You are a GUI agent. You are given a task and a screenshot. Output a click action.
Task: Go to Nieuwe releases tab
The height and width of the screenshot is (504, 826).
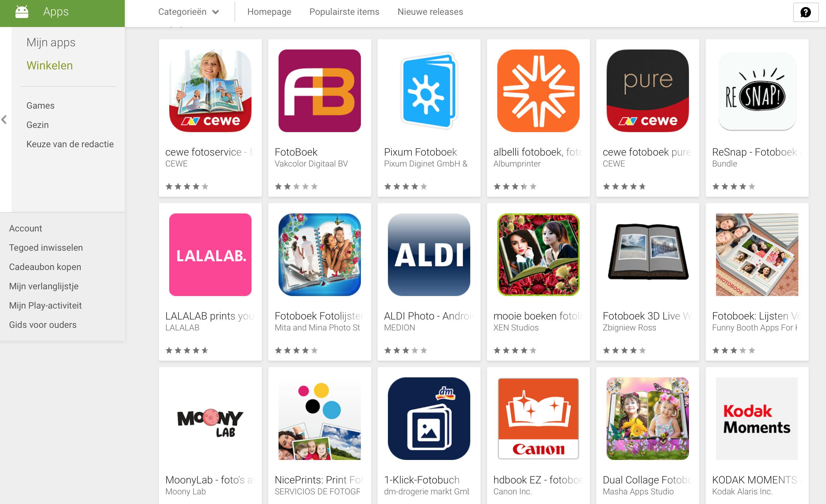430,12
